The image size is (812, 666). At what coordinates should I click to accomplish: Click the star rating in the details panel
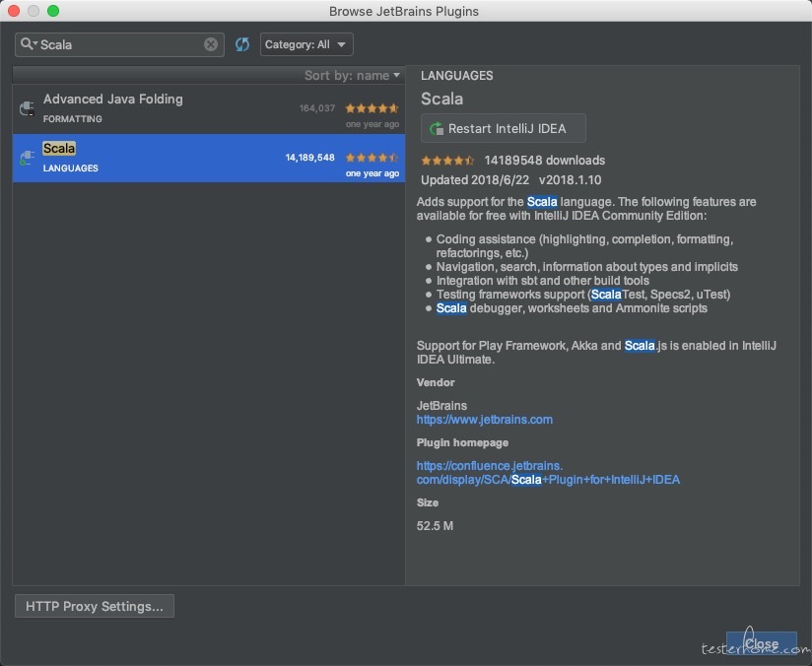click(x=447, y=161)
